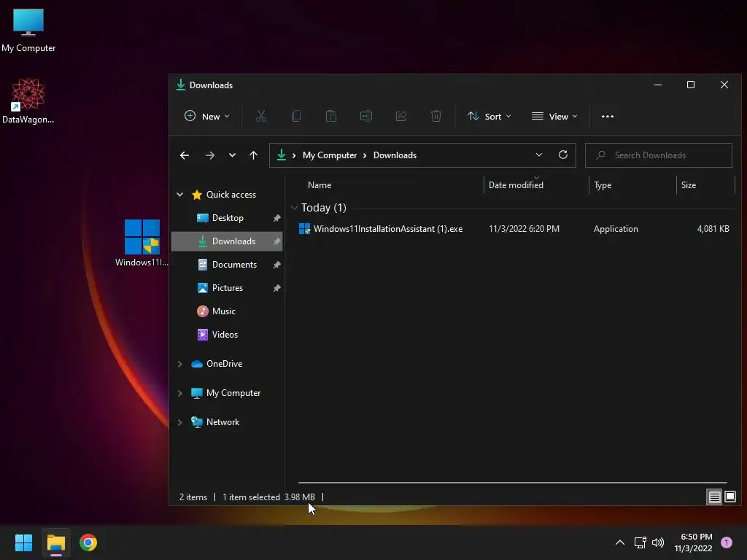Select Downloads in navigation pane

pos(227,241)
